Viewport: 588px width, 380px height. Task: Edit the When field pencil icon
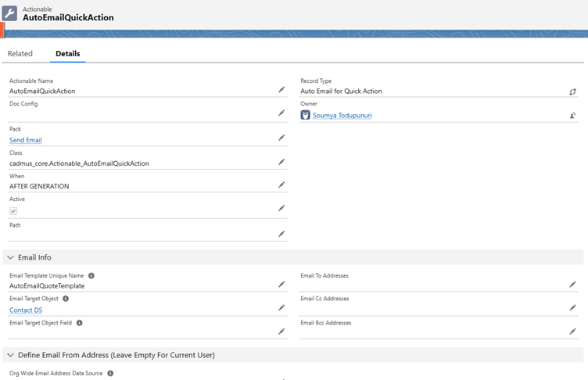tap(281, 185)
